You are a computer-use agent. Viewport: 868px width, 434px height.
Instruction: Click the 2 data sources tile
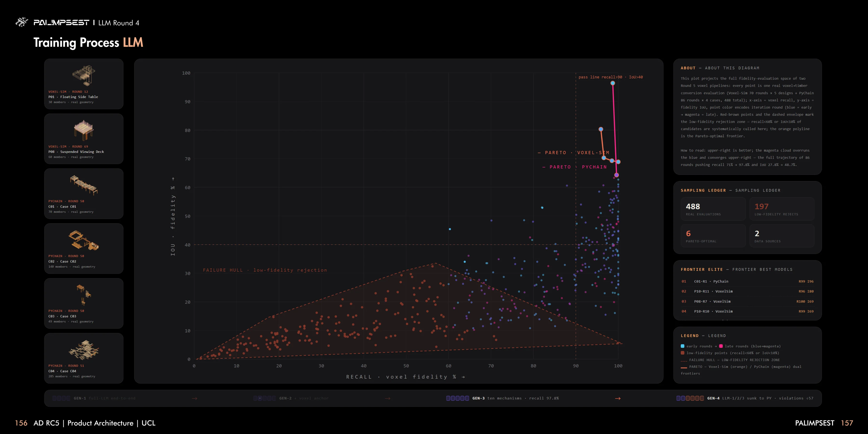pyautogui.click(x=782, y=236)
